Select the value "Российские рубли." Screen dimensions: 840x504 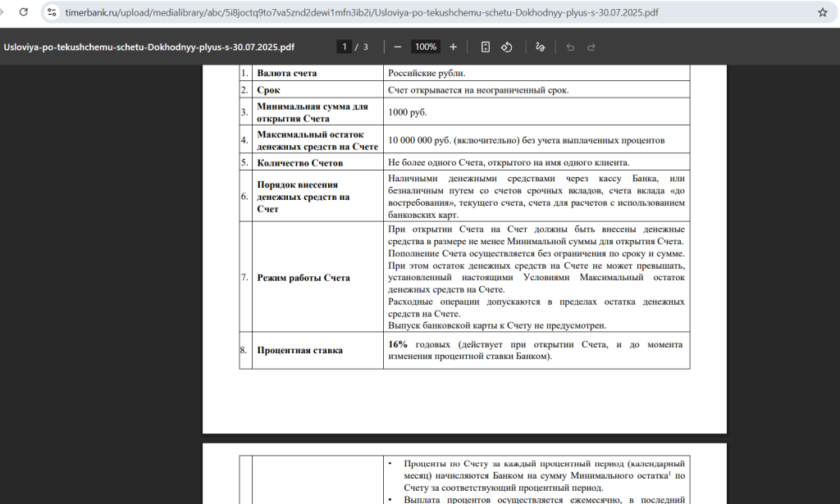click(x=427, y=73)
